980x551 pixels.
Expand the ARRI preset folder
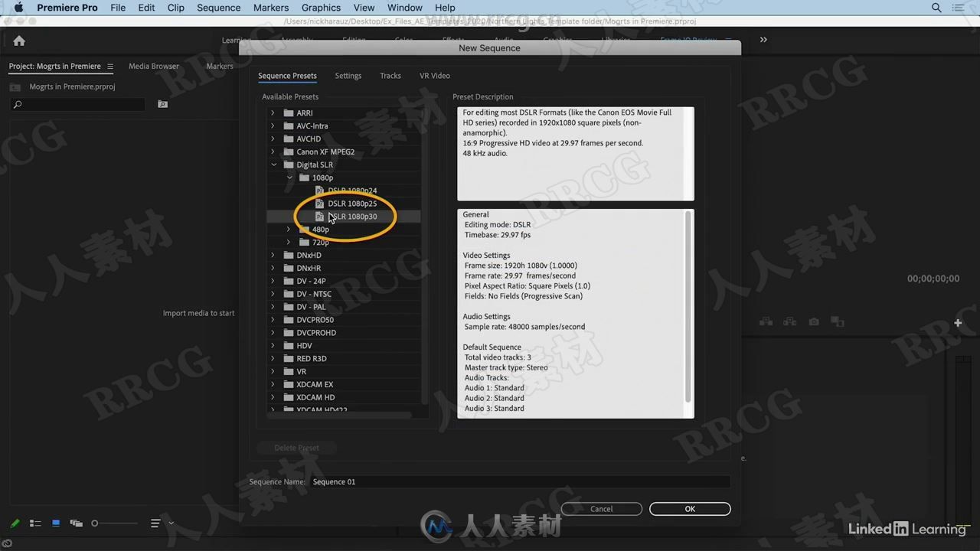pos(273,113)
